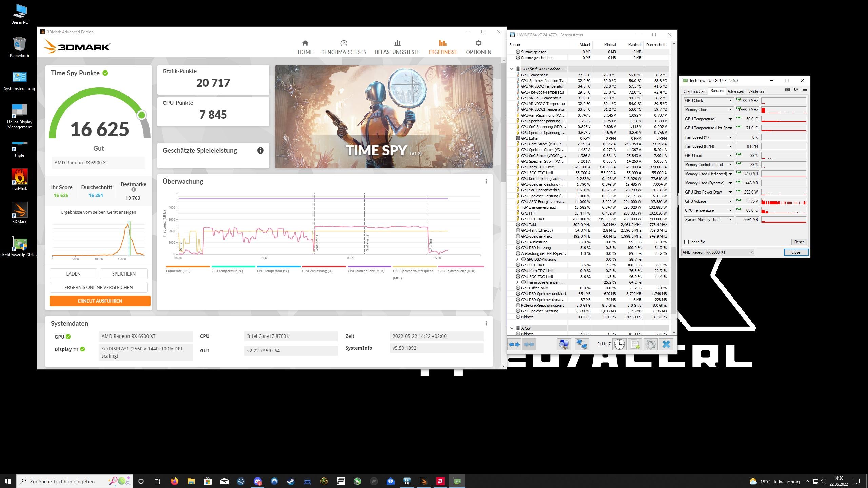
Task: Open Papierkorb on the desktop
Action: [x=19, y=47]
